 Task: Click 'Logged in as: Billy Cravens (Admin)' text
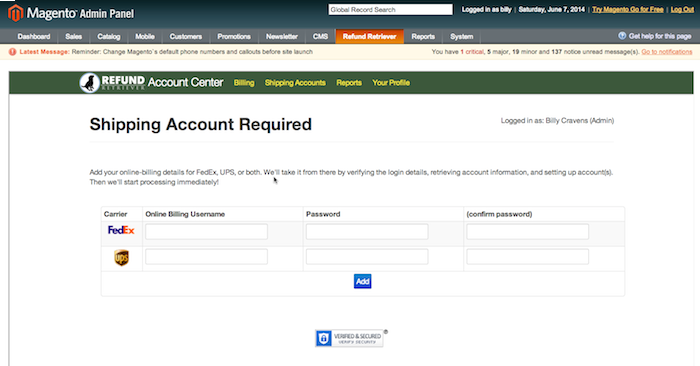(557, 121)
